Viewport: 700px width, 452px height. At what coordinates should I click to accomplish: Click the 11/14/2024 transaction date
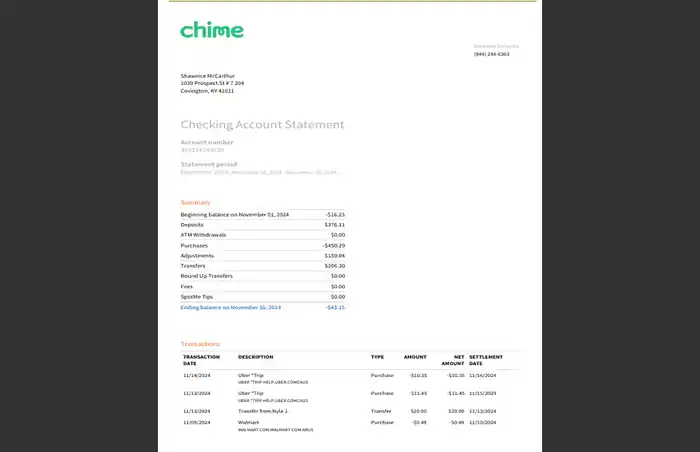tap(196, 376)
